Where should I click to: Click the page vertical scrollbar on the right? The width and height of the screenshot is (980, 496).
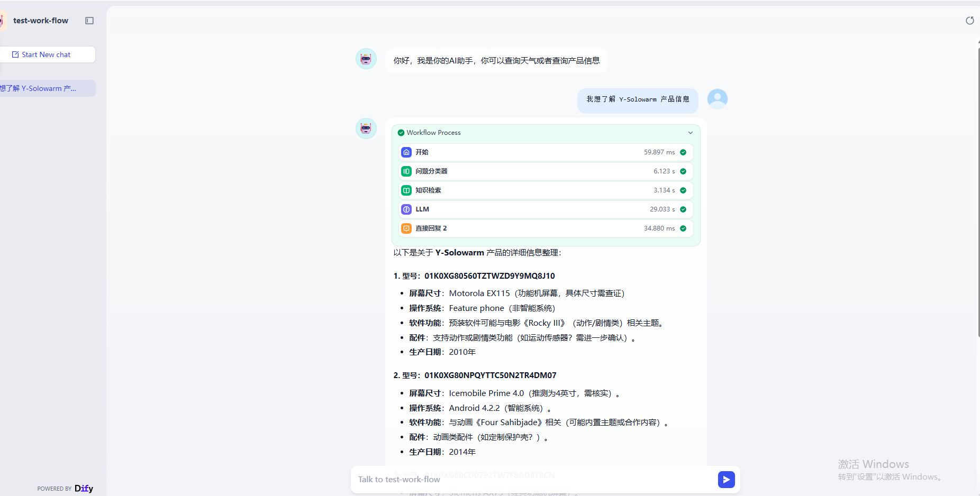978,190
